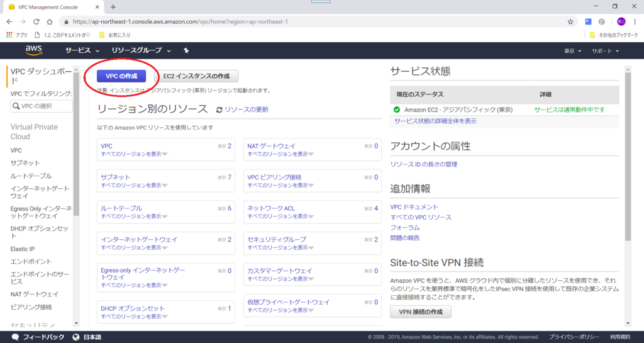Open すべての VPC リソース link
Viewport: 644px width, 343px height.
coord(421,217)
